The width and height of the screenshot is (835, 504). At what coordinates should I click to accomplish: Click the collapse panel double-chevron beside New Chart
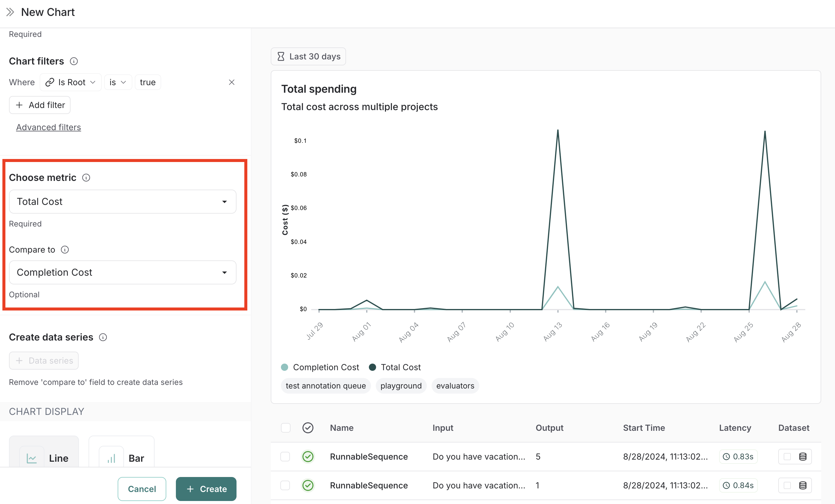tap(10, 12)
